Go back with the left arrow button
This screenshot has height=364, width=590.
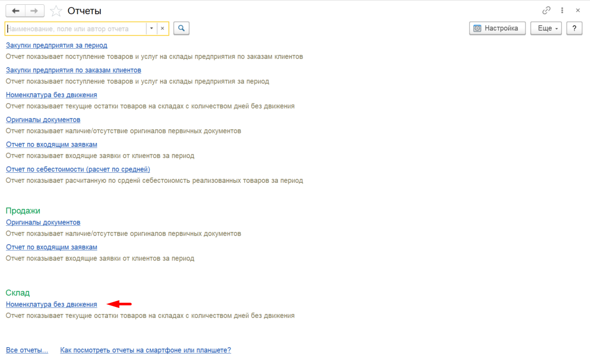15,11
